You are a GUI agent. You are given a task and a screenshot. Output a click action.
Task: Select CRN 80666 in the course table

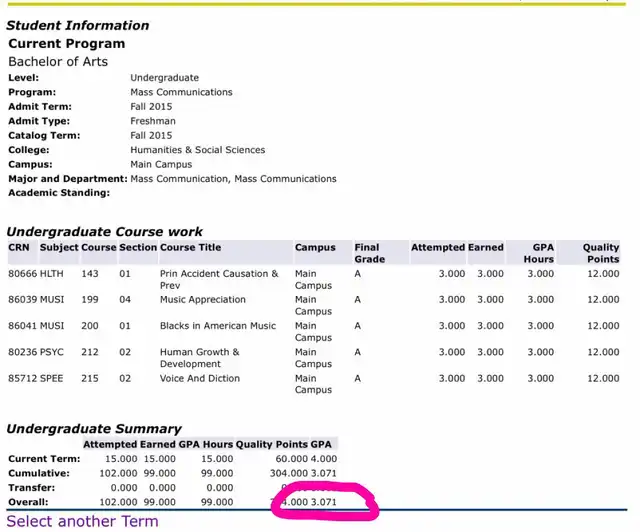[x=22, y=273]
